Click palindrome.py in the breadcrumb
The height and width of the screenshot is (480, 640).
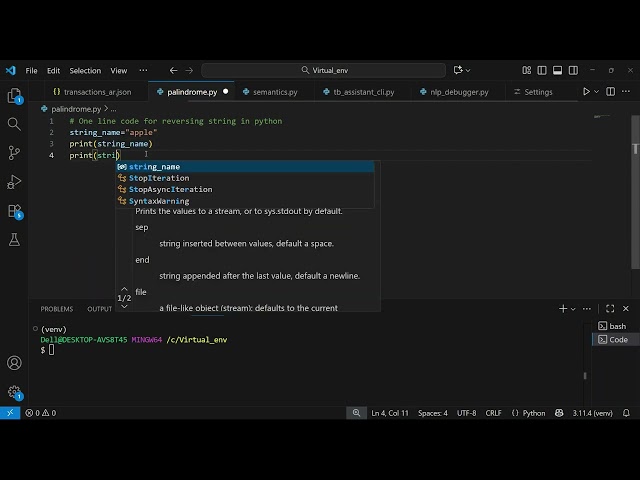pyautogui.click(x=76, y=109)
